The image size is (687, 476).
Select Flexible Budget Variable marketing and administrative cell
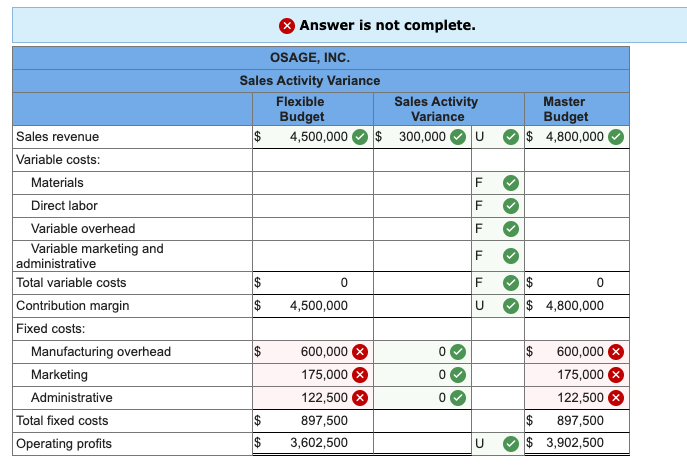coord(313,256)
